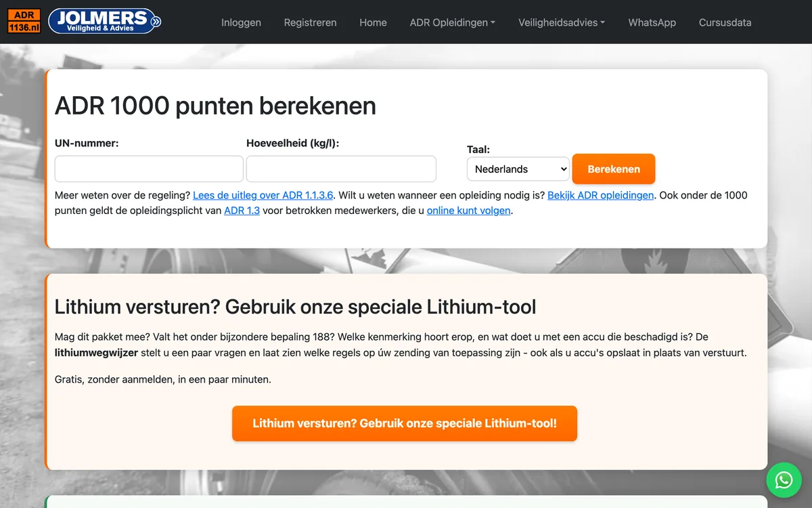The image size is (812, 508).
Task: Navigate to Home
Action: (373, 22)
